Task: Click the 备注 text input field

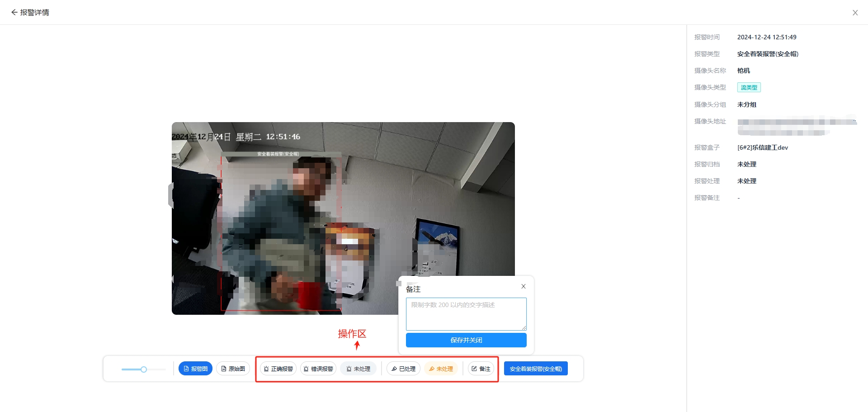Action: pos(466,313)
